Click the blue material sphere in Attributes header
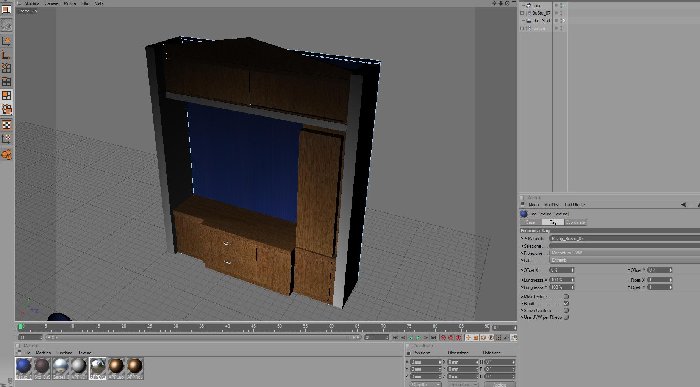 tap(524, 214)
